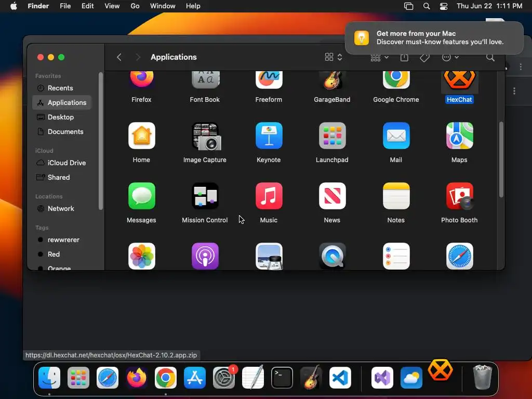Go forward with the Finder forward arrow
This screenshot has width=532, height=399.
pyautogui.click(x=138, y=57)
